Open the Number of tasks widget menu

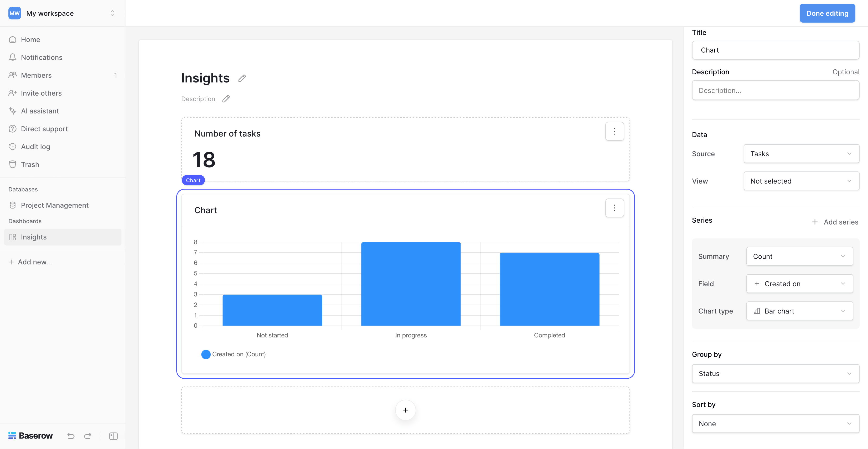[614, 131]
